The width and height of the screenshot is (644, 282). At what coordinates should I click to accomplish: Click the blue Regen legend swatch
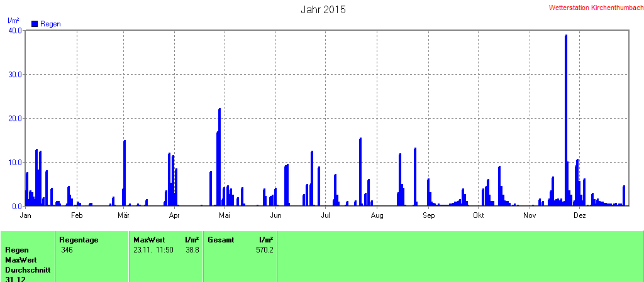[35, 24]
